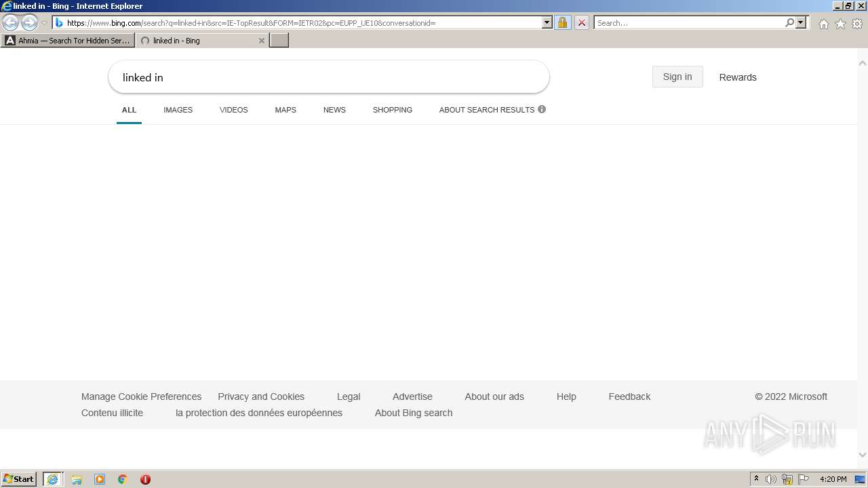Click the IE toolbar Search box

coord(689,22)
